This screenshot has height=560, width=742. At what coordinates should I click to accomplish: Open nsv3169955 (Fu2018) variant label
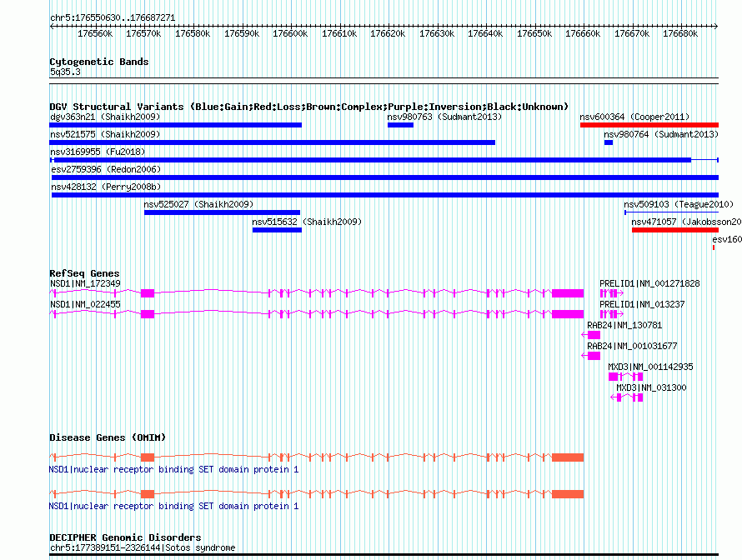[98, 152]
